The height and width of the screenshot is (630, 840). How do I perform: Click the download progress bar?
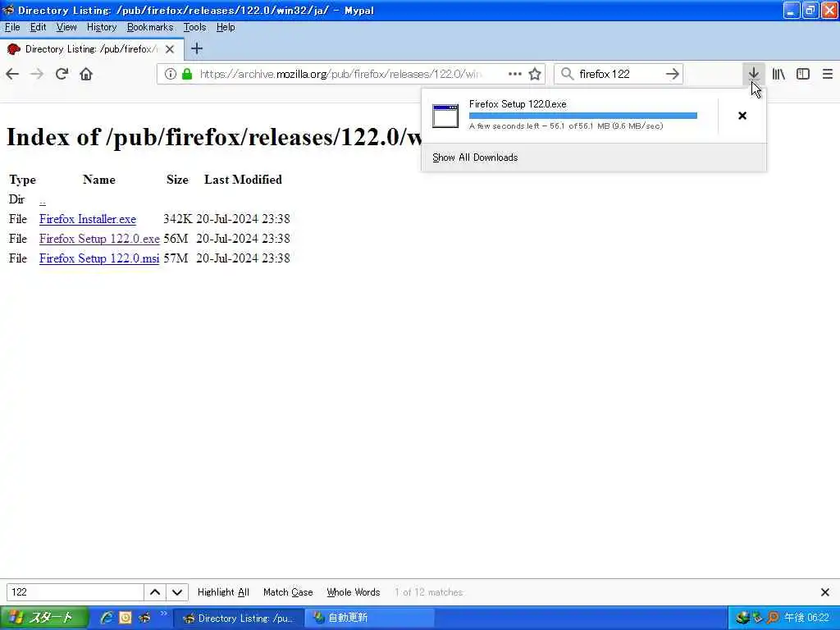click(583, 116)
